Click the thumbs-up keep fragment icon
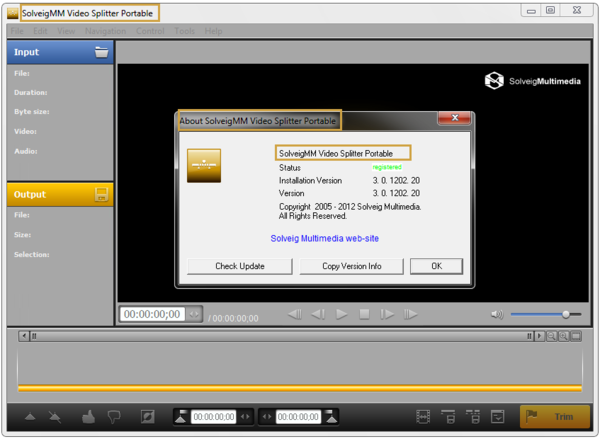The width and height of the screenshot is (600, 439). pyautogui.click(x=87, y=416)
